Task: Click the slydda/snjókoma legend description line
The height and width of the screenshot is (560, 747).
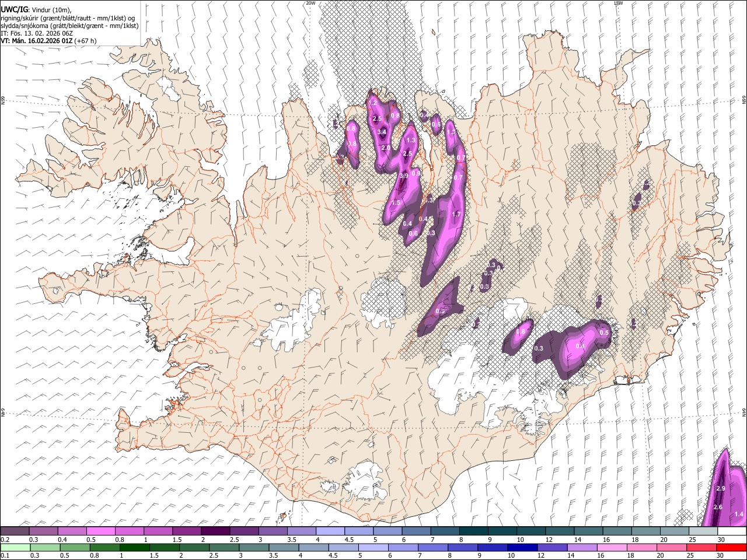Action: point(69,26)
